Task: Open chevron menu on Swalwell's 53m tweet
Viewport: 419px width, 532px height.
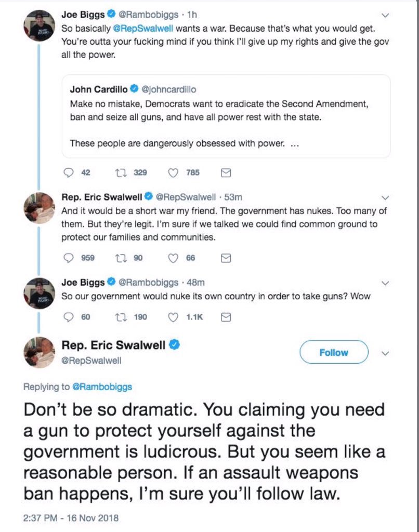Action: click(x=385, y=198)
